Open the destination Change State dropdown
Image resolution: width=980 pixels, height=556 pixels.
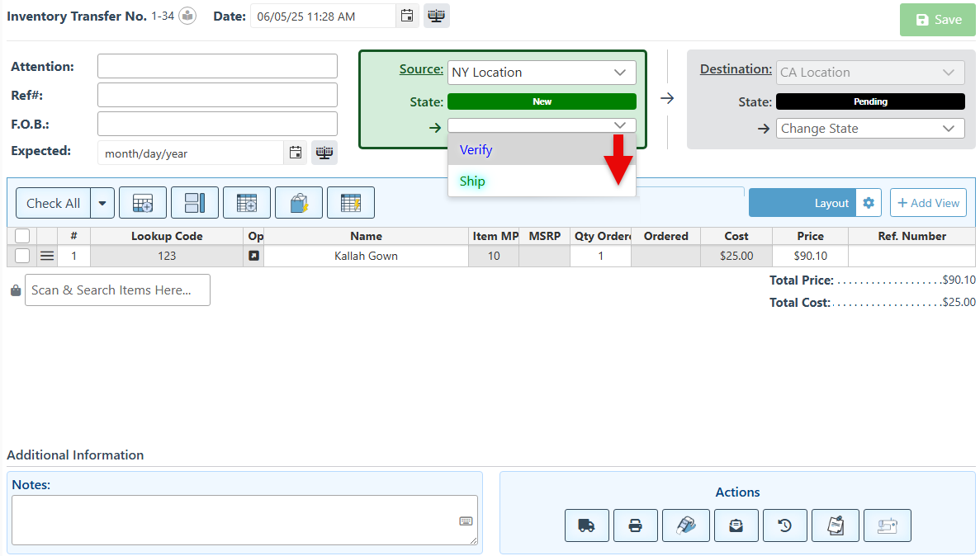coord(870,129)
